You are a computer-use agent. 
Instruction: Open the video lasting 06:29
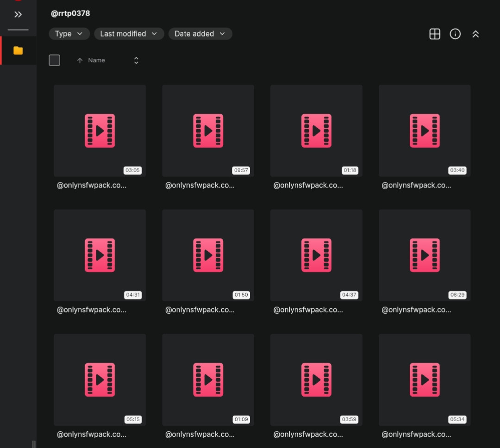tap(425, 255)
